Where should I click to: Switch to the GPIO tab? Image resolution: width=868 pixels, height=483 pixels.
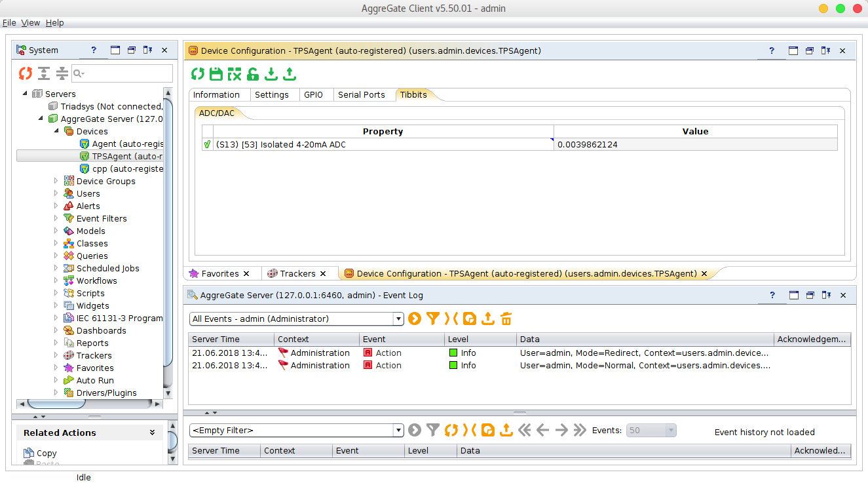[313, 95]
